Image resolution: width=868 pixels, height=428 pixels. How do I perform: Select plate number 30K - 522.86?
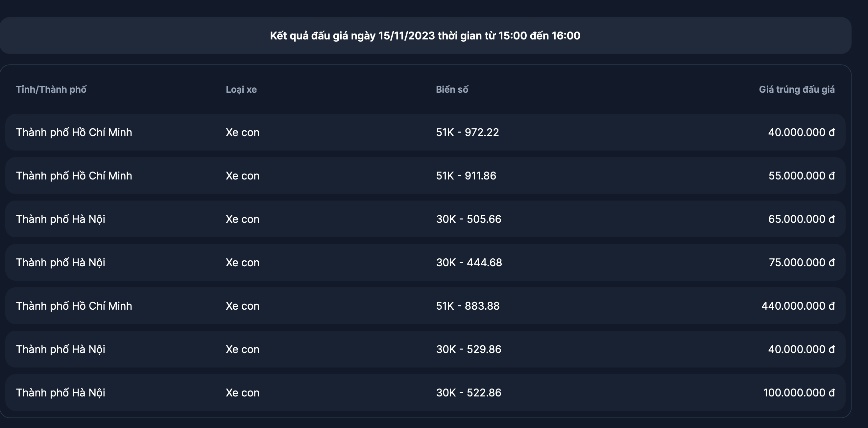469,392
